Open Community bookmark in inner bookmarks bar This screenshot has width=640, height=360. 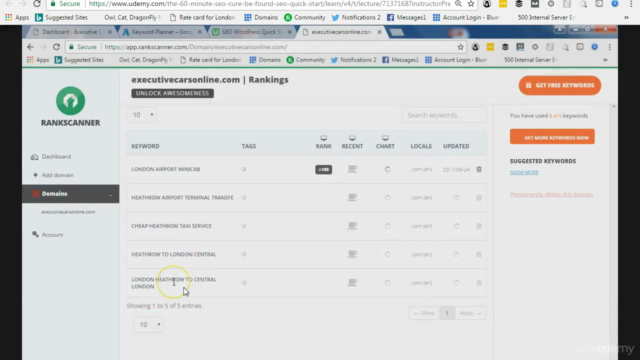(306, 60)
